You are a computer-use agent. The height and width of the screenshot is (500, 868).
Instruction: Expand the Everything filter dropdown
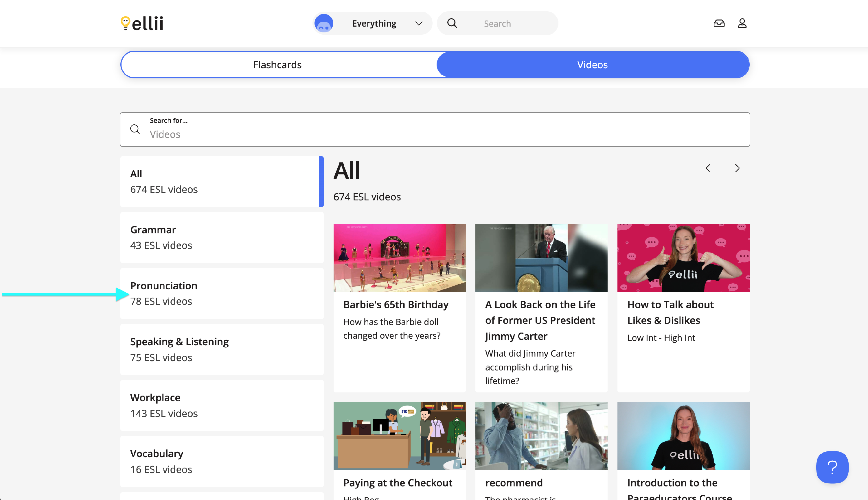[x=418, y=23]
